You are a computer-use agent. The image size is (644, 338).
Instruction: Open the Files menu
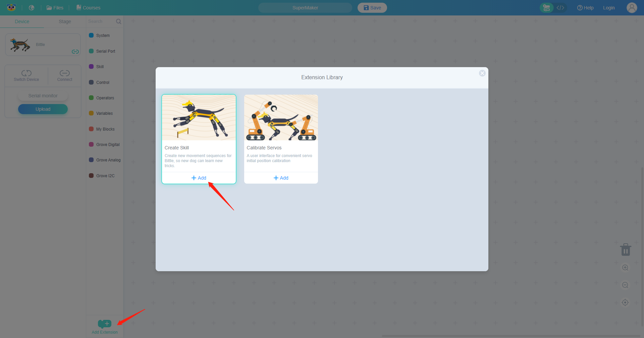(x=55, y=8)
